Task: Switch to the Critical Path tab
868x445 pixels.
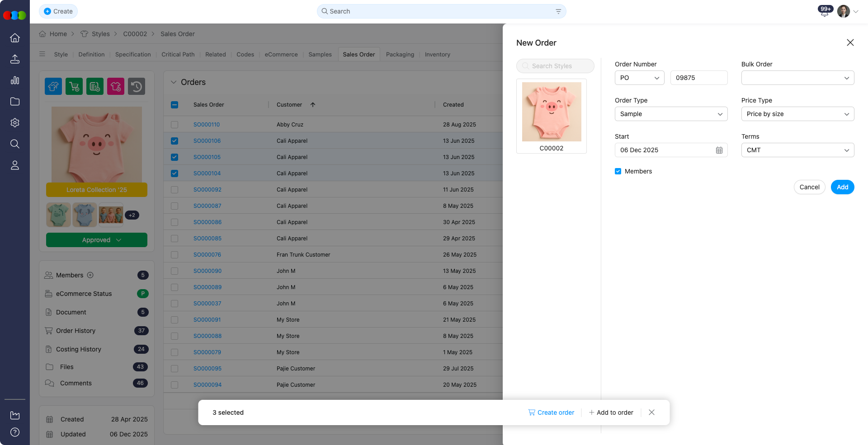Action: click(x=178, y=54)
